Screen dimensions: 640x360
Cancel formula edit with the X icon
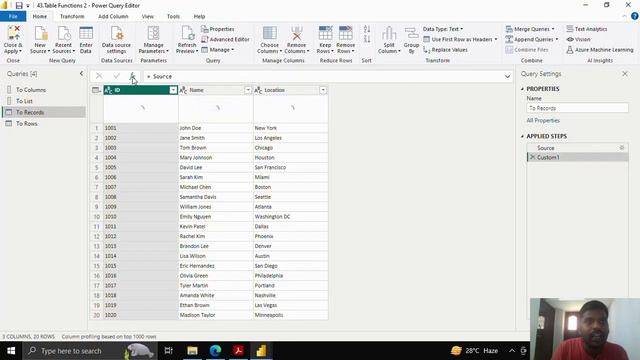pyautogui.click(x=99, y=76)
